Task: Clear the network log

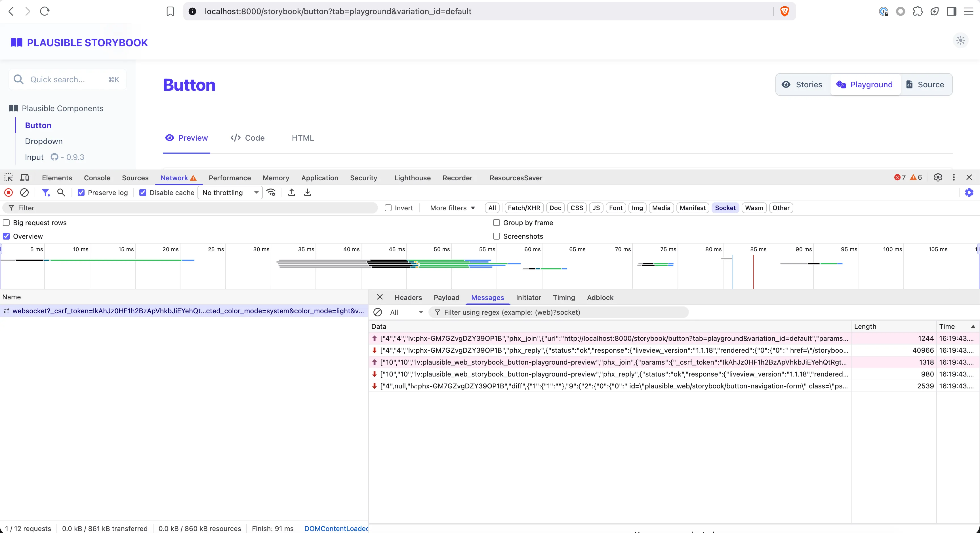Action: pos(24,193)
